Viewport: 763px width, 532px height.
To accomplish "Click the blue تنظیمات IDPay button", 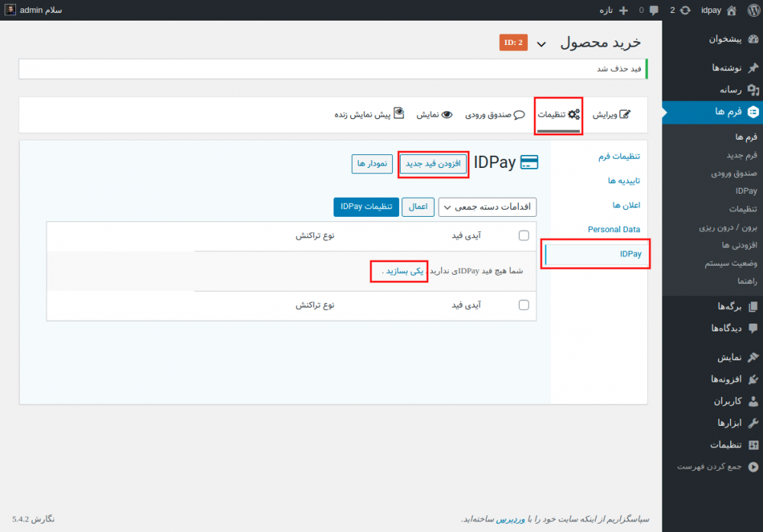I will point(366,207).
